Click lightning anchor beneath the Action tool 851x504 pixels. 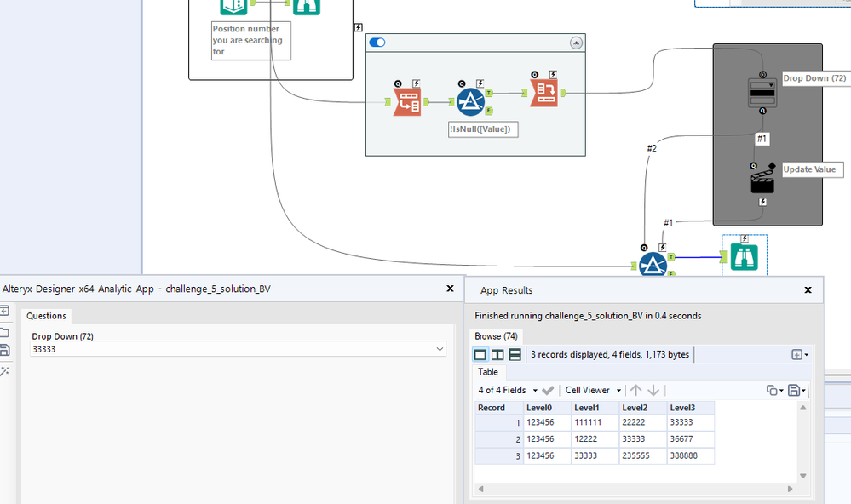tap(762, 202)
